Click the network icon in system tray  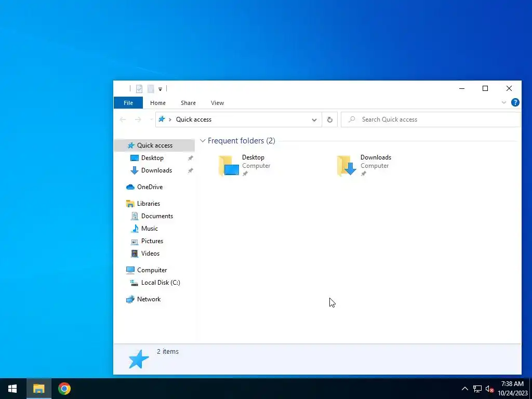point(477,389)
